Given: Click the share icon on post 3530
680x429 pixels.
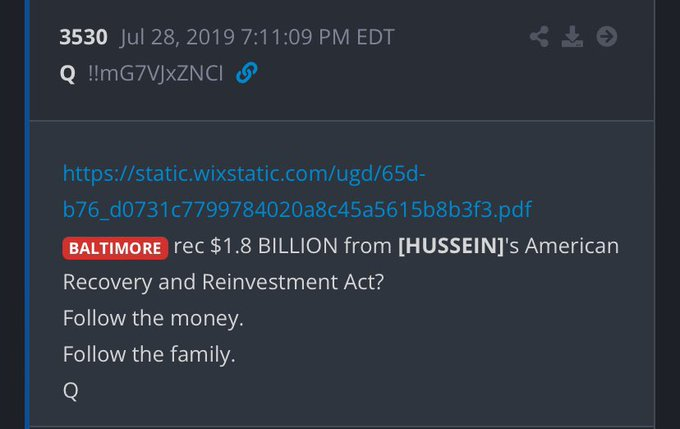Looking at the screenshot, I should tap(539, 38).
